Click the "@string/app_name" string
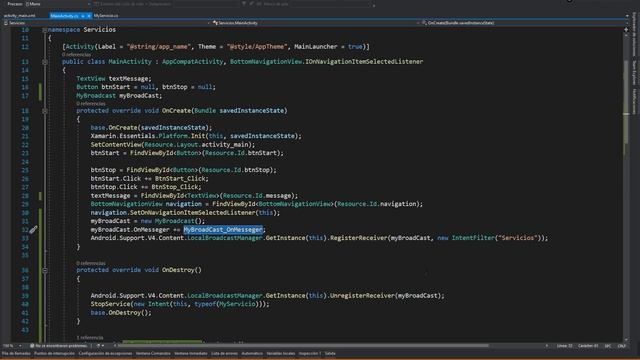Screen dimensions: 640x360 point(159,47)
